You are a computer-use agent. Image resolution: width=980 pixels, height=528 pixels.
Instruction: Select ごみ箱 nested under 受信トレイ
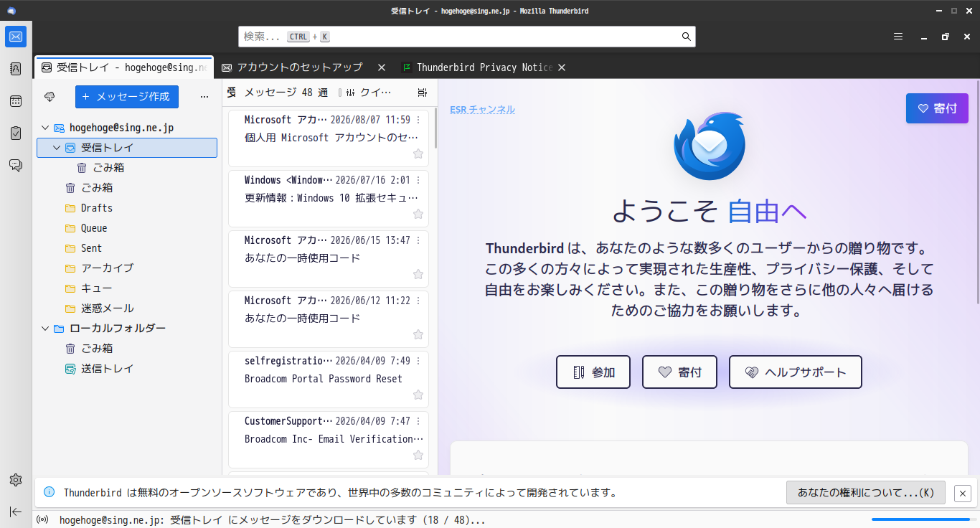click(x=127, y=168)
